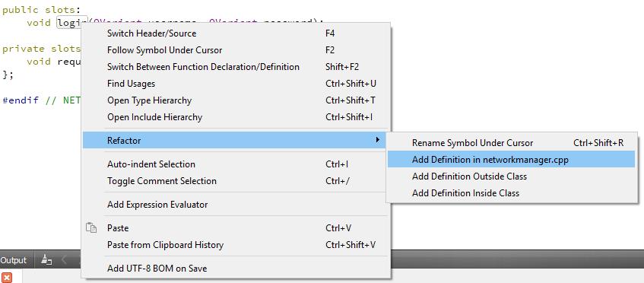Expand the Refactor submenu arrow
Screen dimensions: 644x283
tap(377, 140)
